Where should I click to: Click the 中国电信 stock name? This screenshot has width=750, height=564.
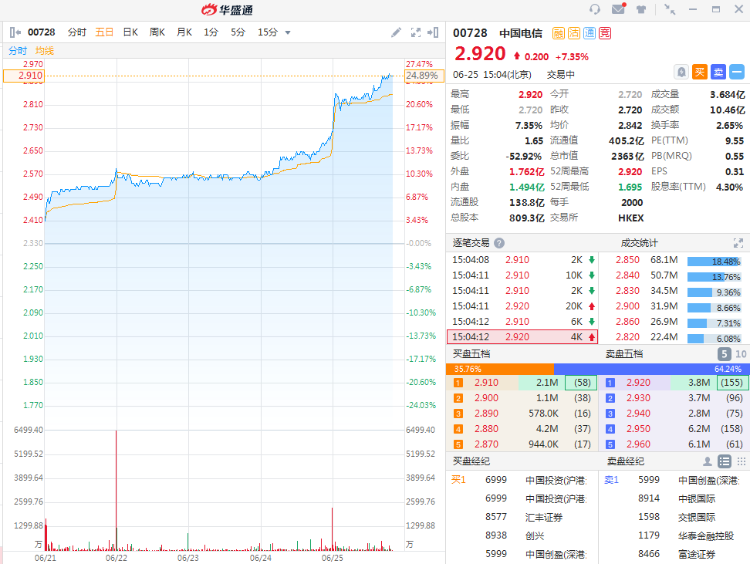coord(521,33)
